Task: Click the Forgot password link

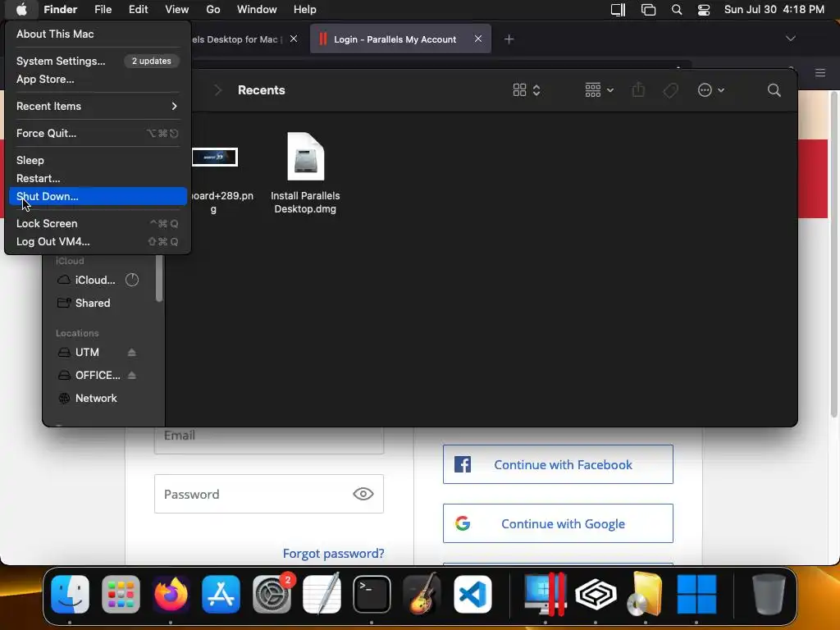Action: tap(333, 554)
